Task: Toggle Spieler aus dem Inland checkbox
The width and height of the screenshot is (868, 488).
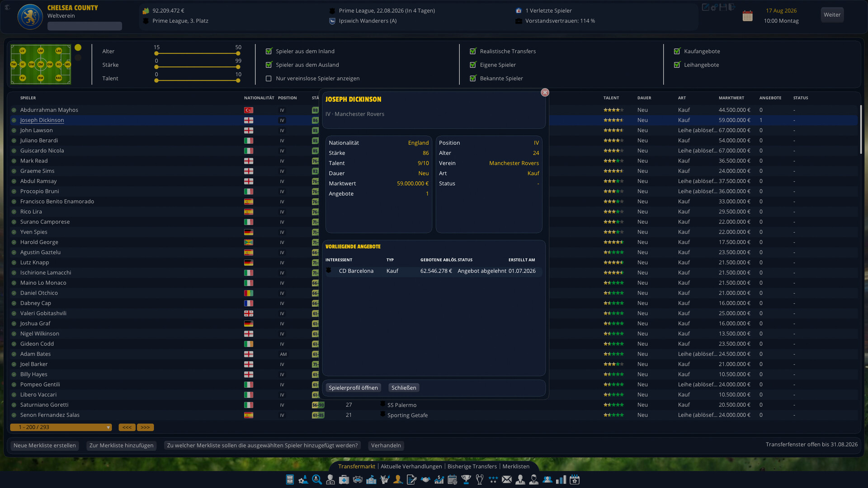Action: 269,51
